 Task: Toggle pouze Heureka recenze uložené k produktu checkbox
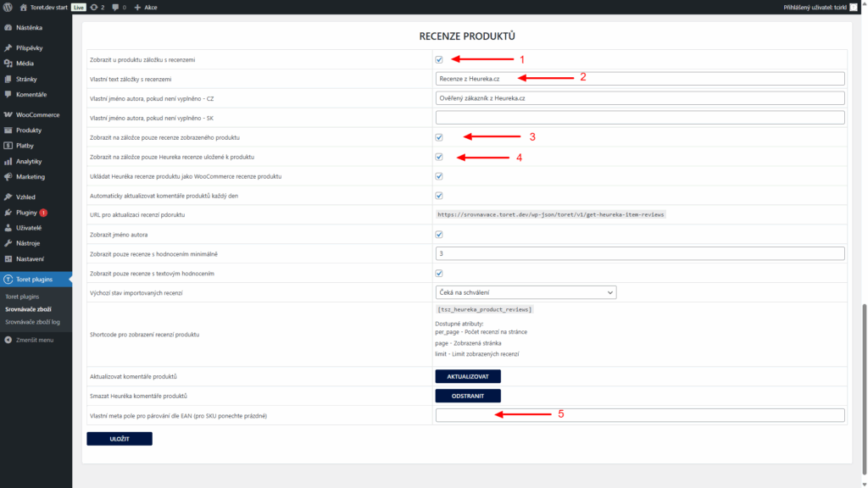[x=439, y=157]
